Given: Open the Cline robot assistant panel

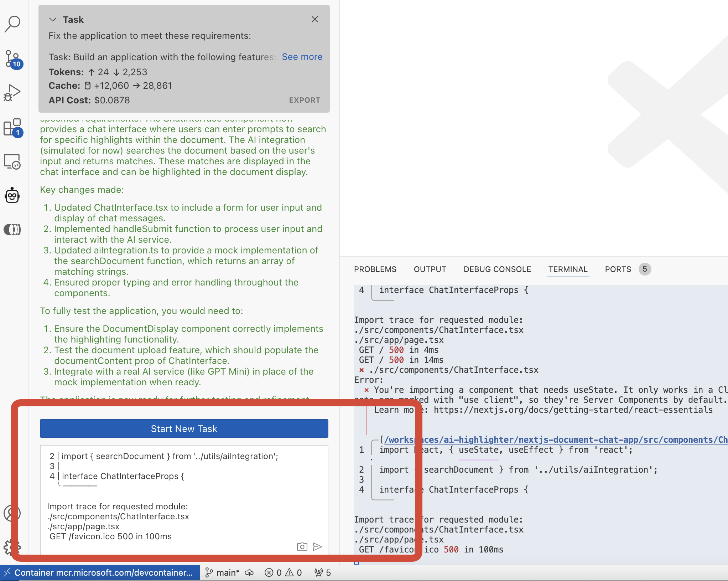Looking at the screenshot, I should pos(12,195).
